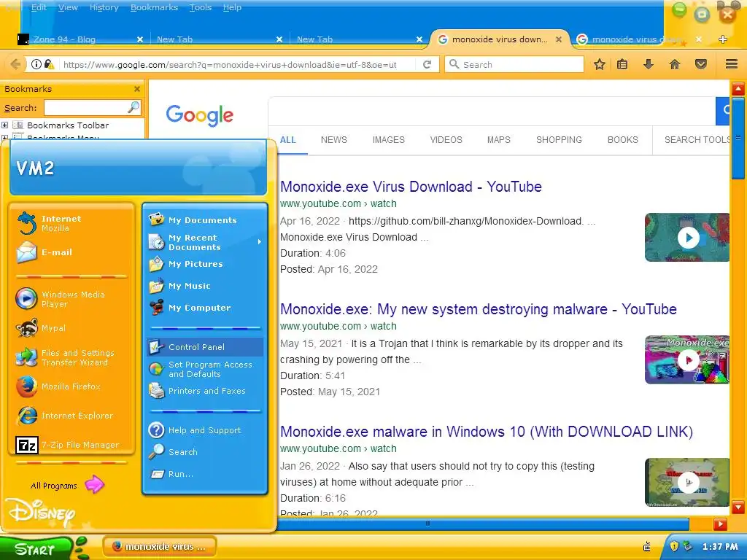The width and height of the screenshot is (747, 560).
Task: Switch to Zone 94 - Blog tab
Action: coord(80,39)
